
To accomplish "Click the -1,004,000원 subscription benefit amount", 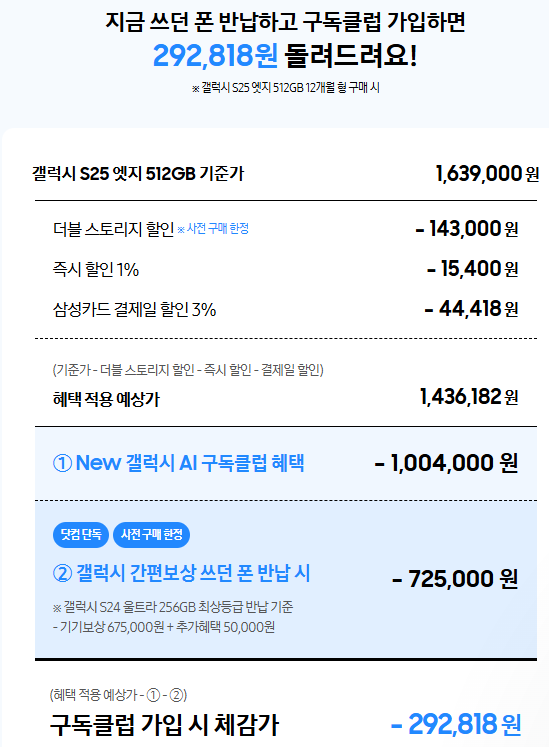I will coord(446,463).
